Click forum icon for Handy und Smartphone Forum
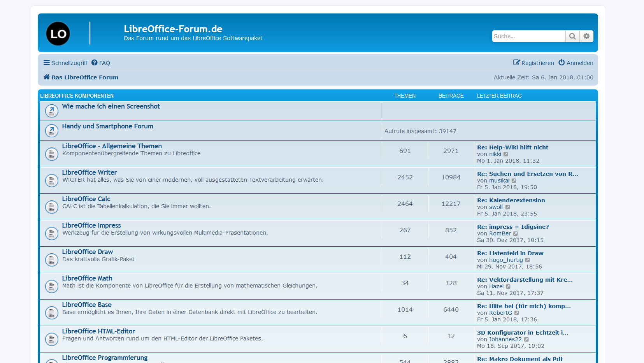This screenshot has width=644, height=363. pyautogui.click(x=52, y=131)
